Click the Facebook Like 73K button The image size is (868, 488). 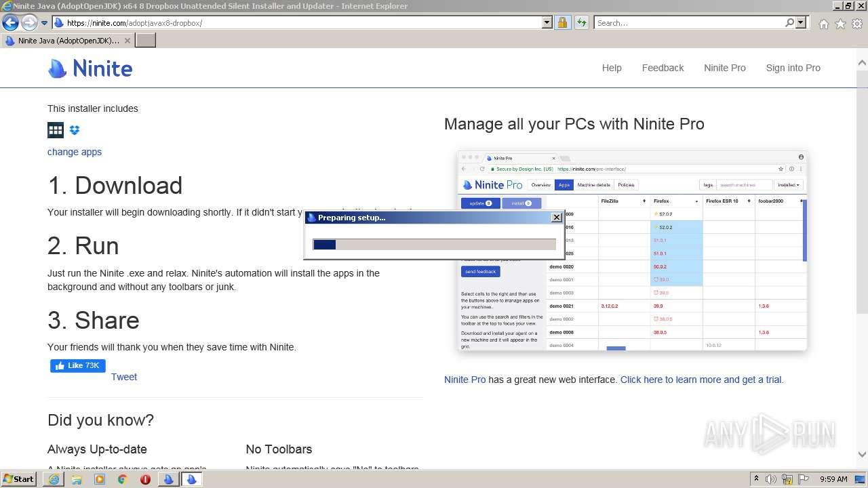[x=78, y=366]
